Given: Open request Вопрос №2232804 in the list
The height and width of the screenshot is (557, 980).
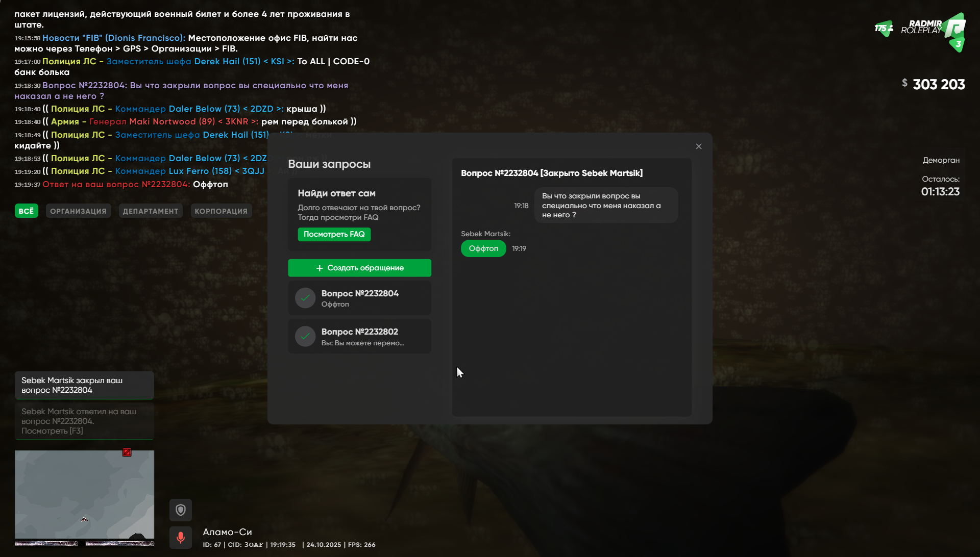Looking at the screenshot, I should click(359, 298).
